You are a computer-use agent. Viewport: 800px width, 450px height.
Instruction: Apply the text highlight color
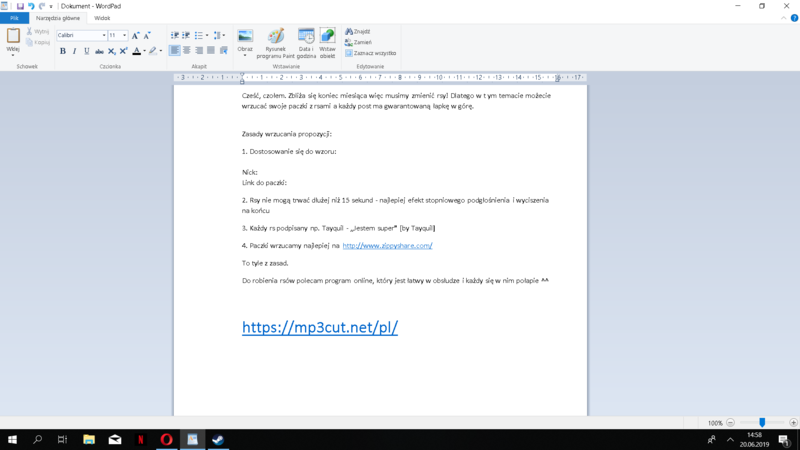click(153, 51)
